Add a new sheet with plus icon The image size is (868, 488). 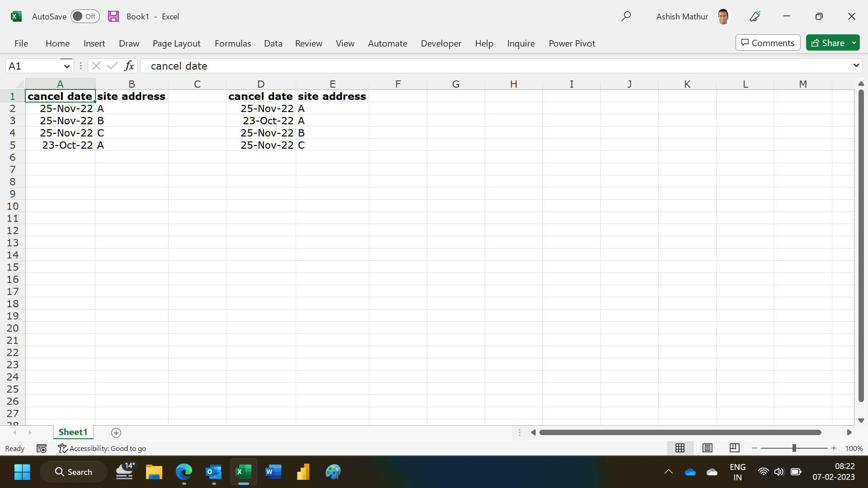coord(116,433)
